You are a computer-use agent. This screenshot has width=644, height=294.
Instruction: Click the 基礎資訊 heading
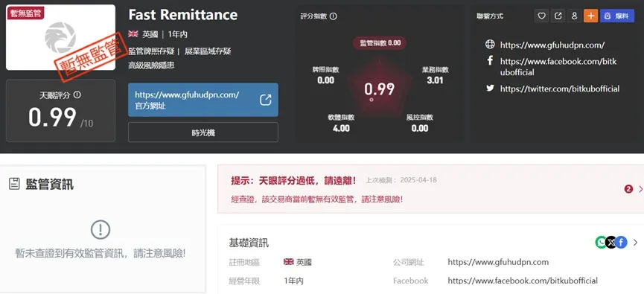pos(249,243)
